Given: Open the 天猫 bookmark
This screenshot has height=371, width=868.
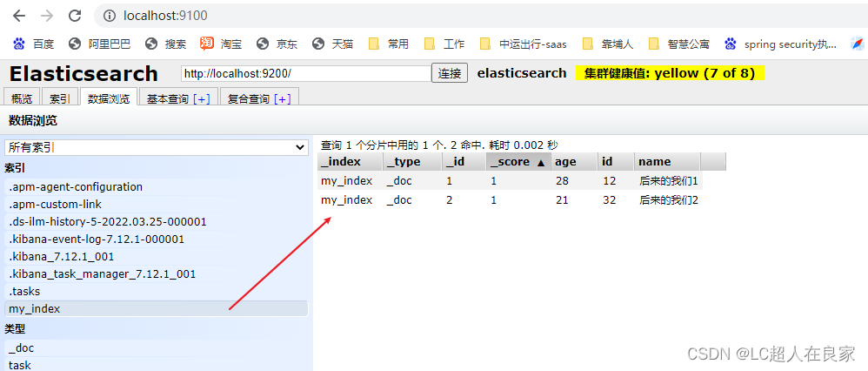Looking at the screenshot, I should pyautogui.click(x=332, y=44).
